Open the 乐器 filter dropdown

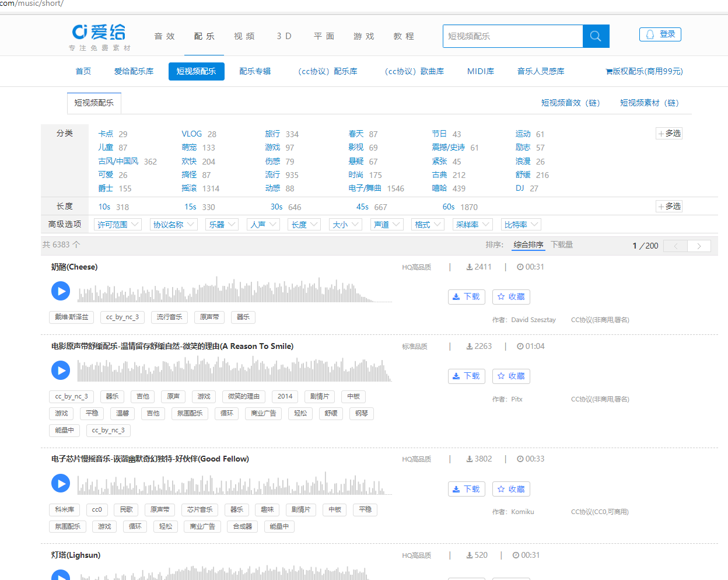click(222, 225)
